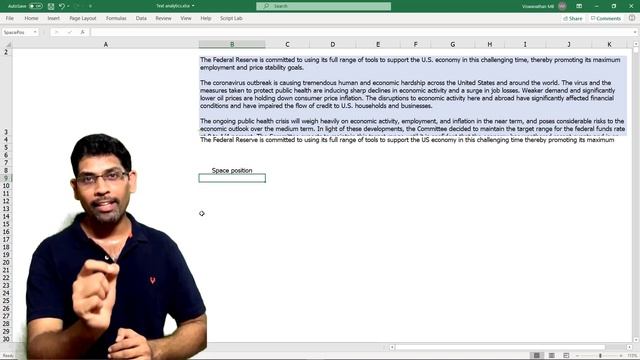This screenshot has width=640, height=360.
Task: Select column D header
Action: coord(333,44)
